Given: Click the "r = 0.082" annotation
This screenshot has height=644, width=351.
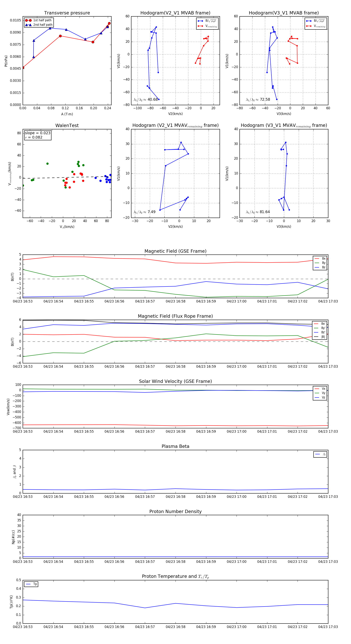Looking at the screenshot, I should click(34, 137).
